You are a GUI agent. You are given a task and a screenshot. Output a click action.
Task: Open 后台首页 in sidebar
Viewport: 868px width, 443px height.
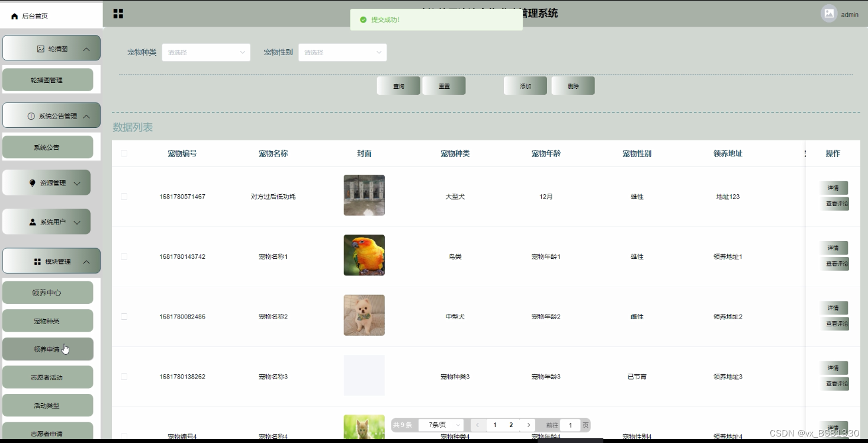tap(52, 16)
